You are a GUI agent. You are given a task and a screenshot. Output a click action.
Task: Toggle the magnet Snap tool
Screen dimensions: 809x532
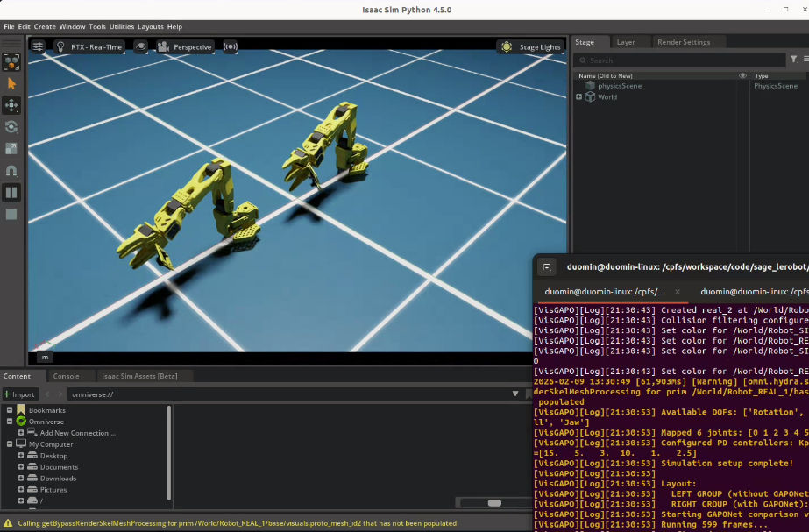coord(11,171)
